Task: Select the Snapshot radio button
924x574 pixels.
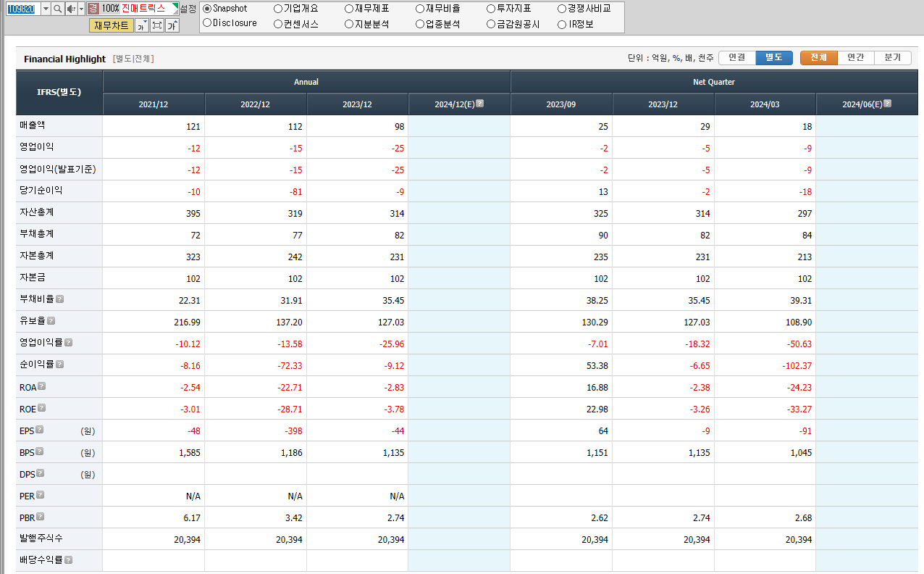Action: [x=207, y=9]
